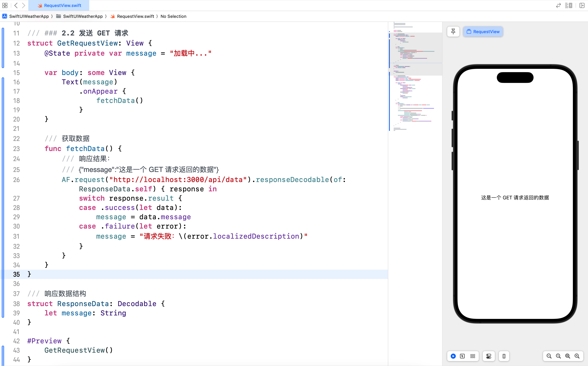Click '#Preview' macro on line 42
Screen dimensions: 588x366
(44, 341)
